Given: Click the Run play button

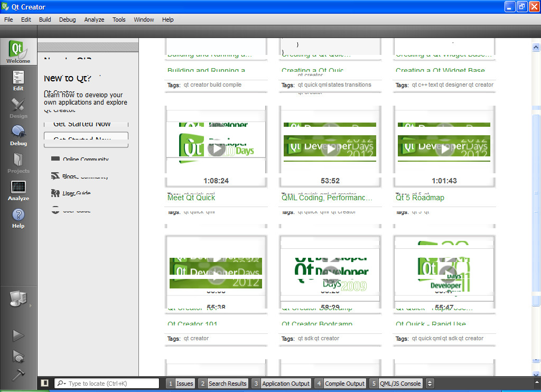Looking at the screenshot, I should coord(18,335).
